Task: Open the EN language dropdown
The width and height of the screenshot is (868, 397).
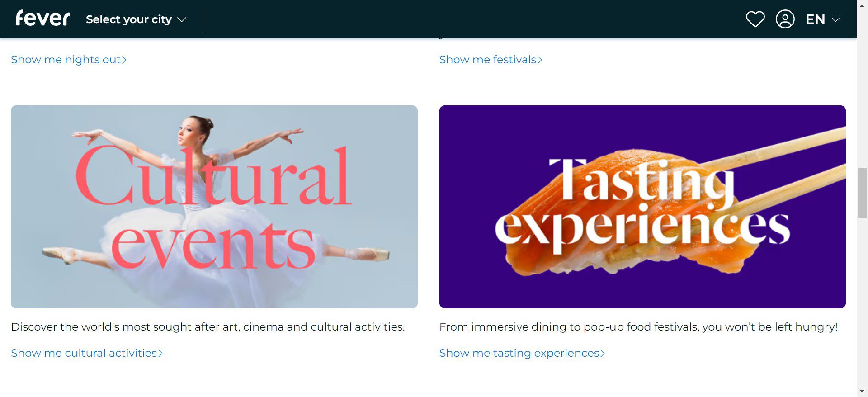Action: tap(823, 19)
